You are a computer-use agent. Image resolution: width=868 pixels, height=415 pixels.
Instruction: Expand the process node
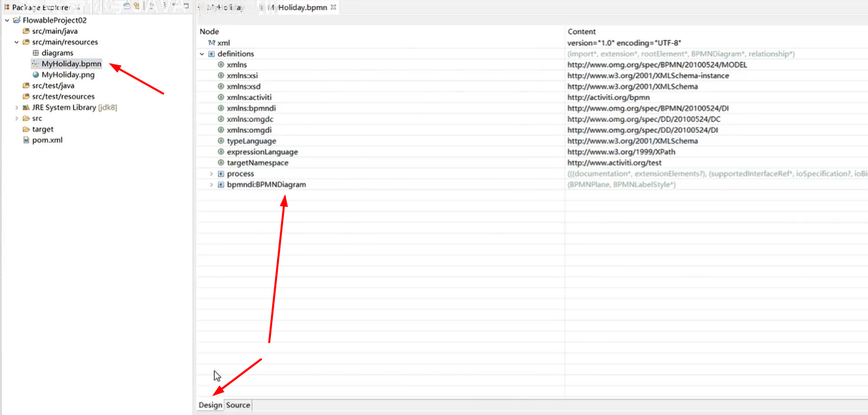211,174
